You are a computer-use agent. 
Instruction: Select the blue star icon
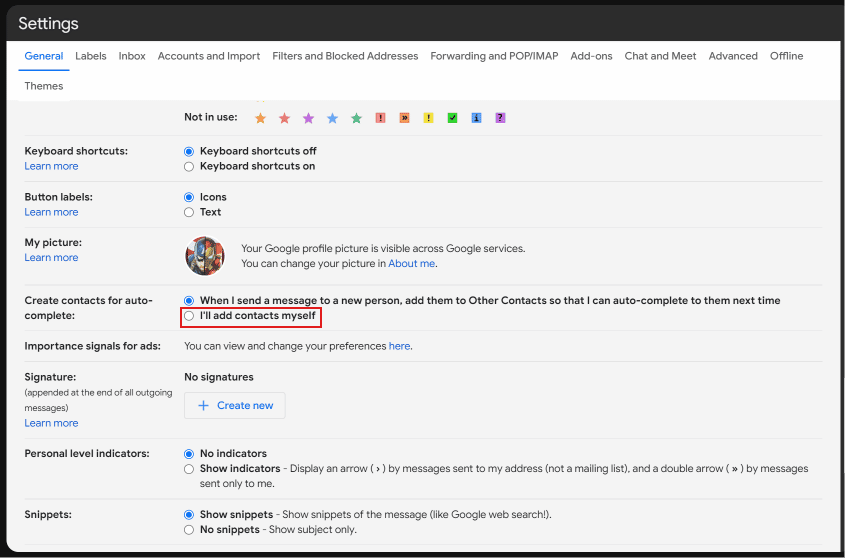333,118
